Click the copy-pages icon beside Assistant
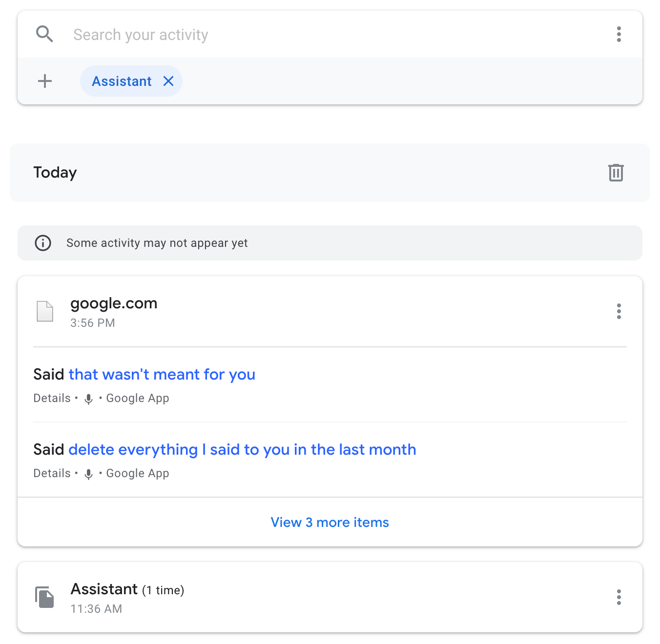660x644 pixels. pyautogui.click(x=45, y=597)
